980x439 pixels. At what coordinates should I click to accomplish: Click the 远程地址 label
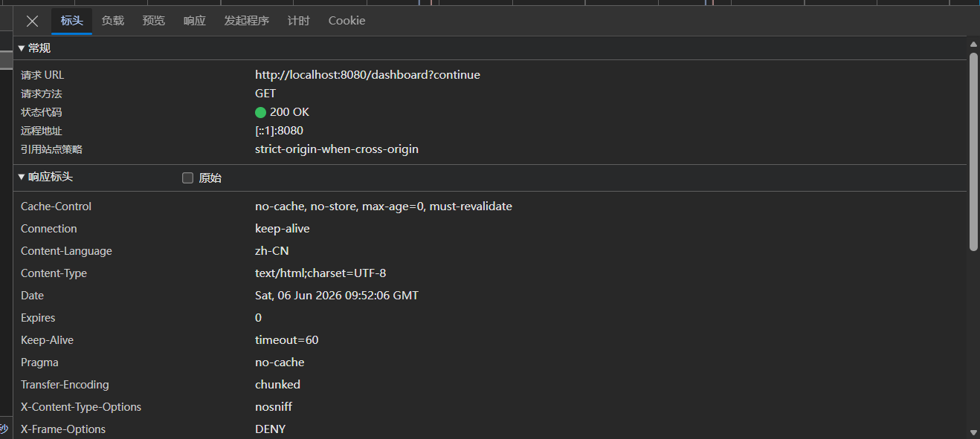(42, 131)
